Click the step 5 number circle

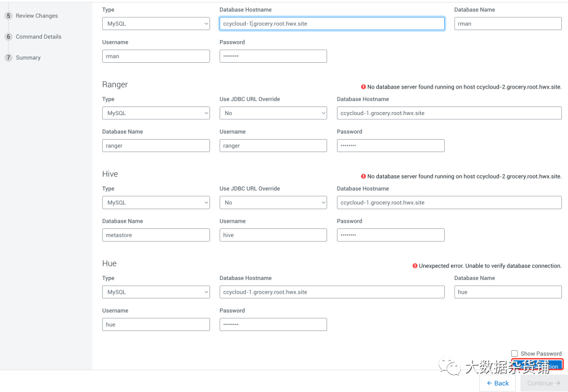click(x=9, y=16)
